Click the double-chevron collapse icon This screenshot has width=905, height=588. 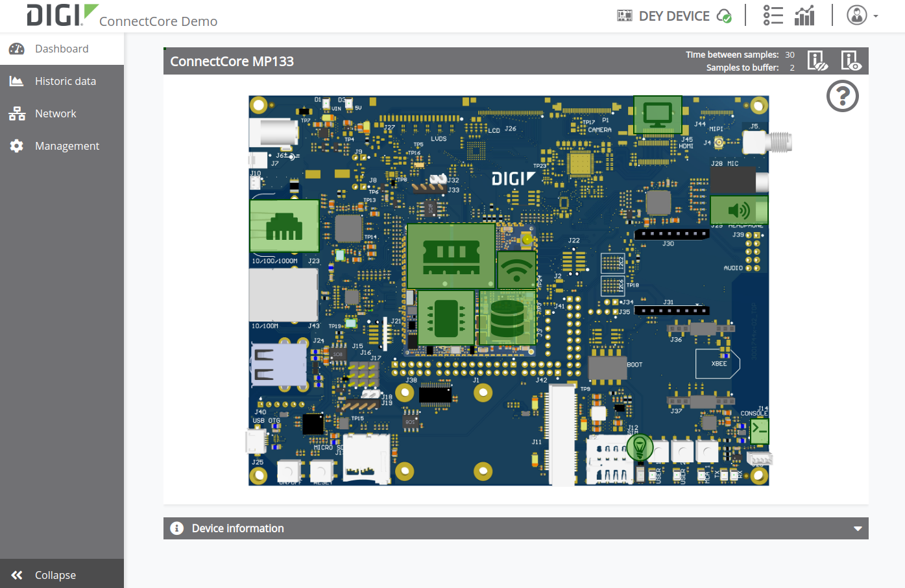tap(17, 575)
